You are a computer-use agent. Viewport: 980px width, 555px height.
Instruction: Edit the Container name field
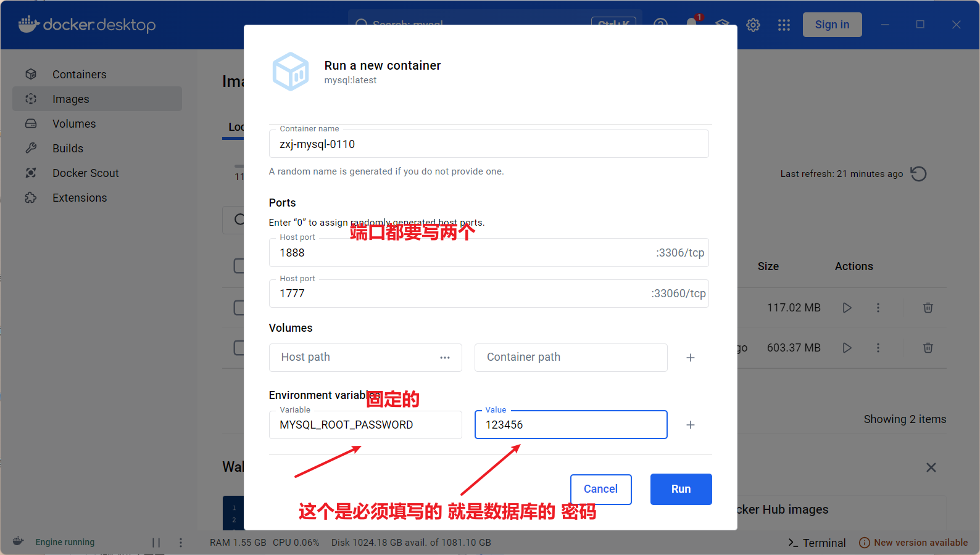click(x=489, y=144)
